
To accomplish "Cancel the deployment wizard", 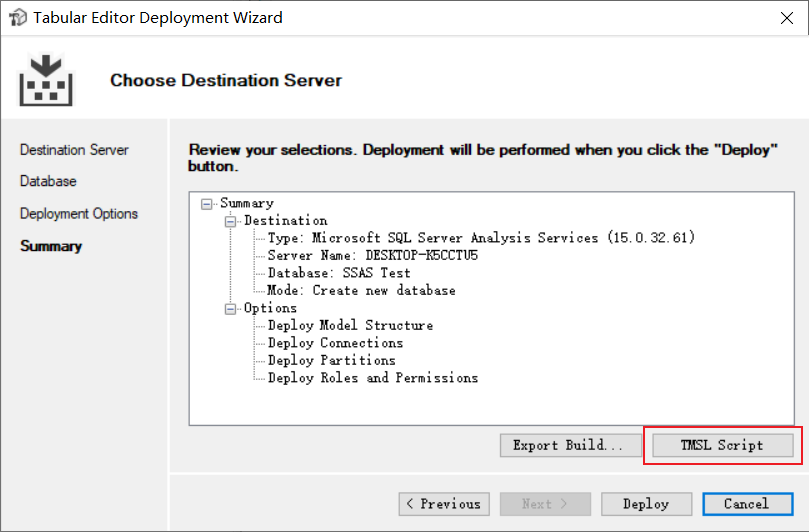I will (748, 504).
